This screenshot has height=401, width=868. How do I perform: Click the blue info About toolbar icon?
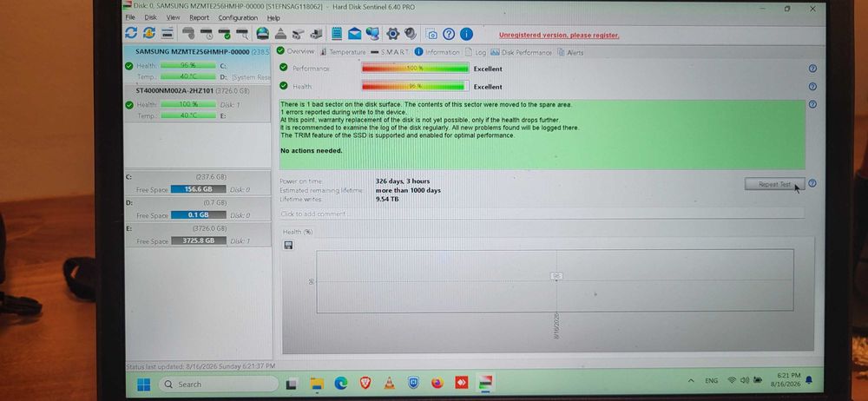click(x=467, y=34)
